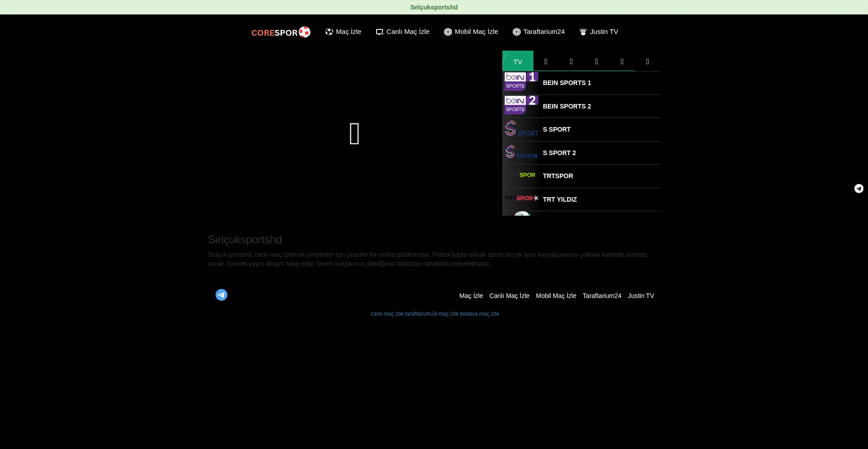Open the Telegram icon in footer

tap(222, 295)
